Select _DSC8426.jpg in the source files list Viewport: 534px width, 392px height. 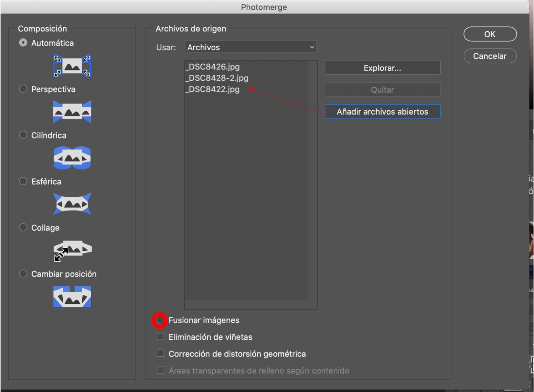click(213, 67)
